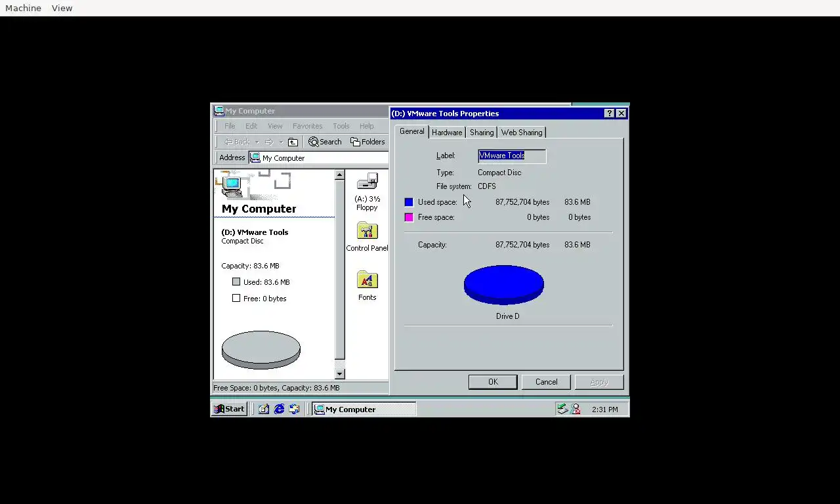Open the Back history dropdown arrow
The height and width of the screenshot is (504, 840).
(x=257, y=142)
